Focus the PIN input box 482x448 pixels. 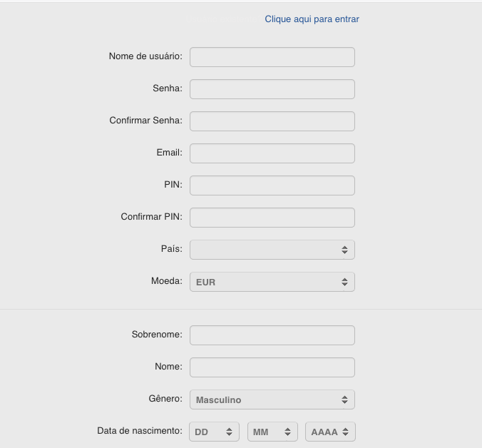[x=272, y=185]
